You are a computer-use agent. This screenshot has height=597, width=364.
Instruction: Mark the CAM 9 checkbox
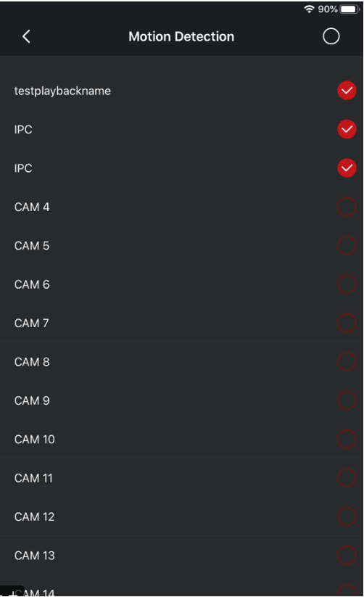(x=347, y=400)
